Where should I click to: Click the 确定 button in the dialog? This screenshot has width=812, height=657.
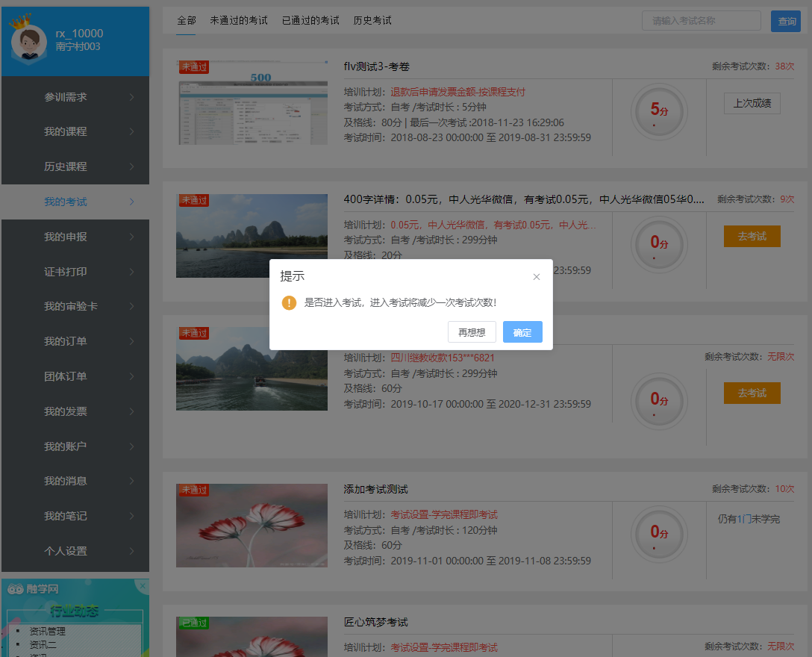click(522, 332)
